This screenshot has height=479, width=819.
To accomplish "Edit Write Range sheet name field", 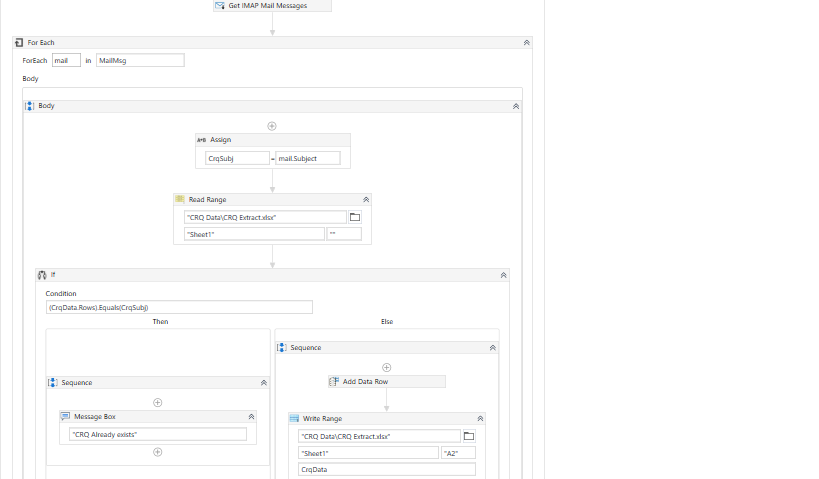I will 368,453.
